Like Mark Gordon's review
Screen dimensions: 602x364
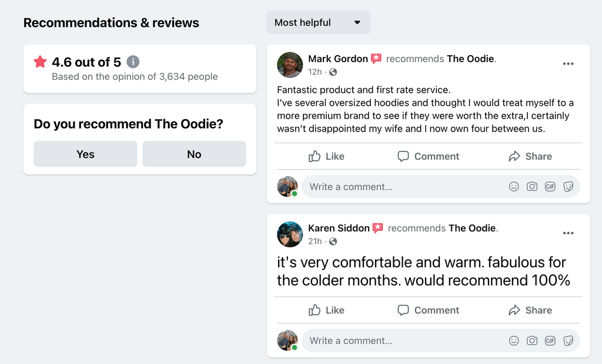coord(326,156)
